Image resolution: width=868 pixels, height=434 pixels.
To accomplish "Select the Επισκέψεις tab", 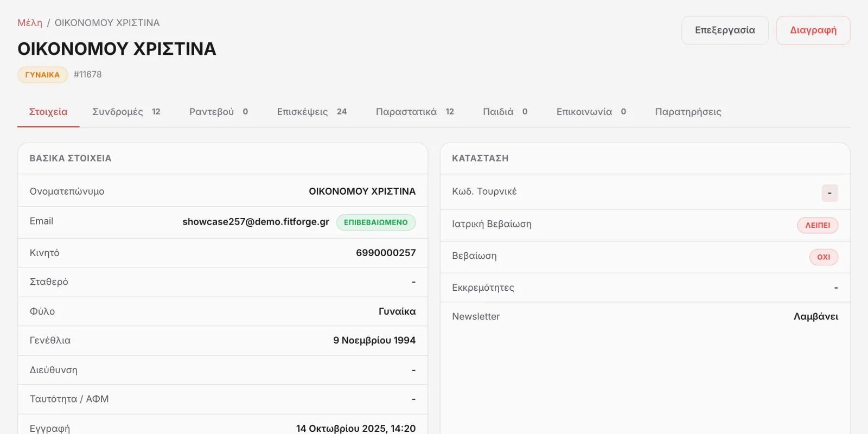I will pyautogui.click(x=312, y=112).
